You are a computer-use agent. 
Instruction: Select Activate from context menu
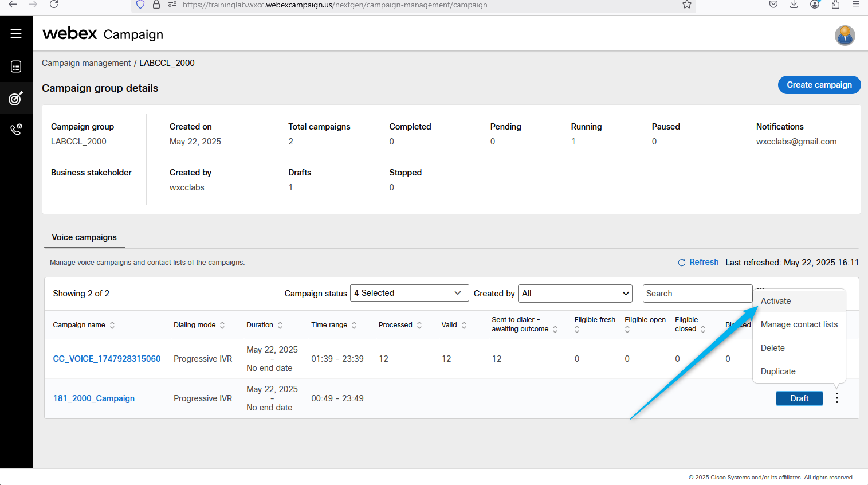pos(776,301)
